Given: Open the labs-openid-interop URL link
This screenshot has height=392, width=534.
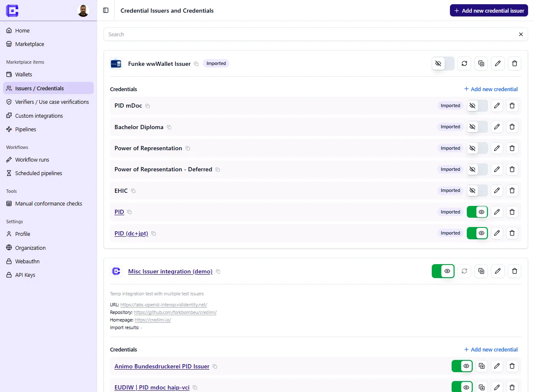Looking at the screenshot, I should (163, 305).
